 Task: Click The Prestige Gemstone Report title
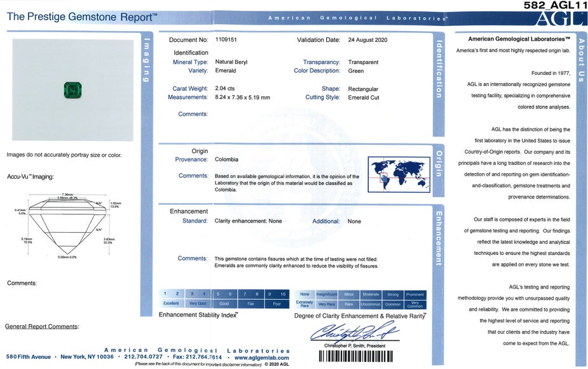pos(82,17)
